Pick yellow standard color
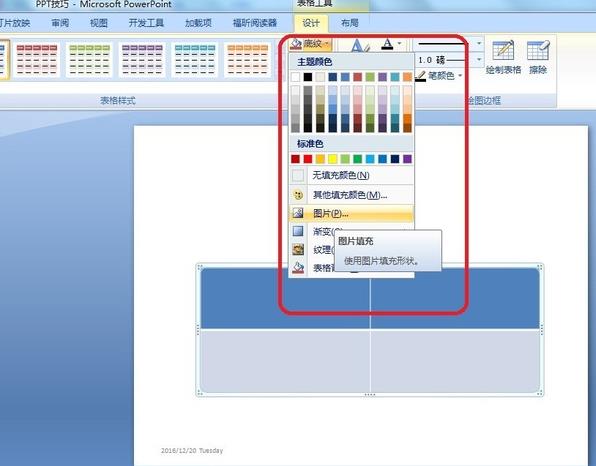Screen dimensions: 596x466 pos(333,159)
